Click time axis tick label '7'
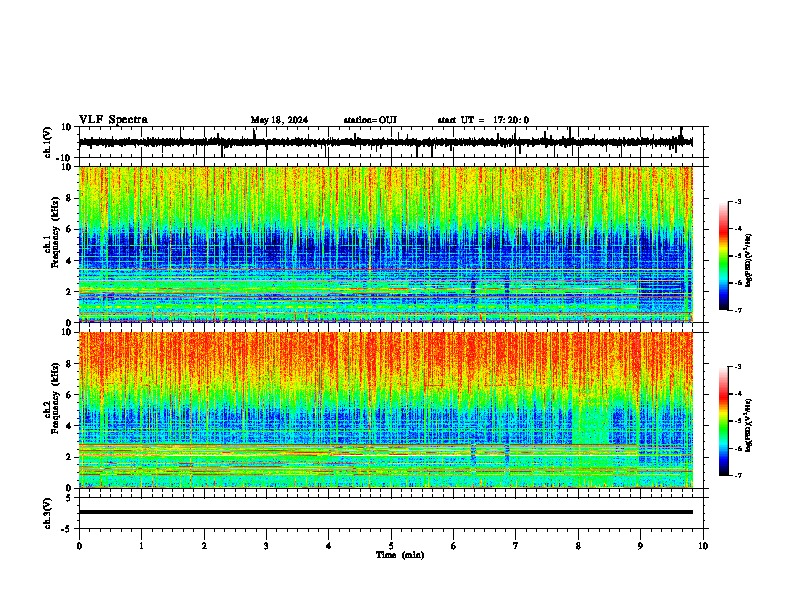This screenshot has height=612, width=792. 516,546
